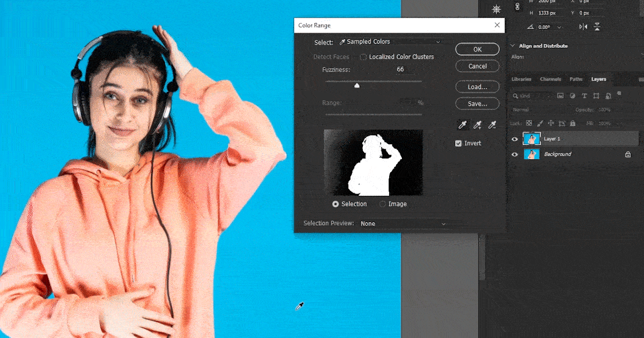Switch to the Channels tab
This screenshot has width=644, height=338.
click(x=550, y=79)
